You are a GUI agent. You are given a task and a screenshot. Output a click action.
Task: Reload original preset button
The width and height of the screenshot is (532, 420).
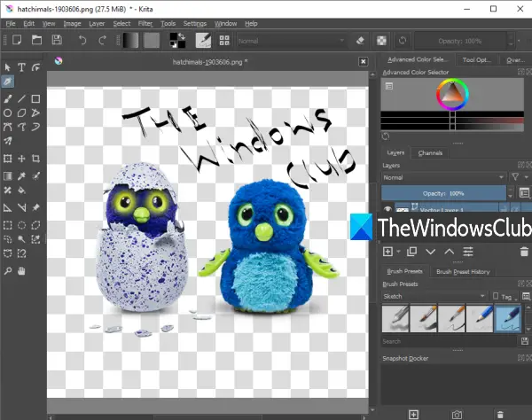(x=403, y=41)
